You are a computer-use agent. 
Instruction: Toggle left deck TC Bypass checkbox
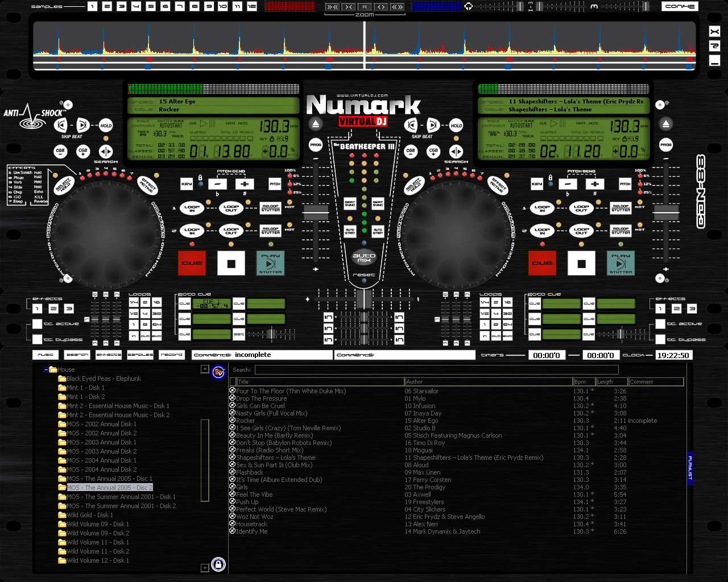tap(38, 339)
